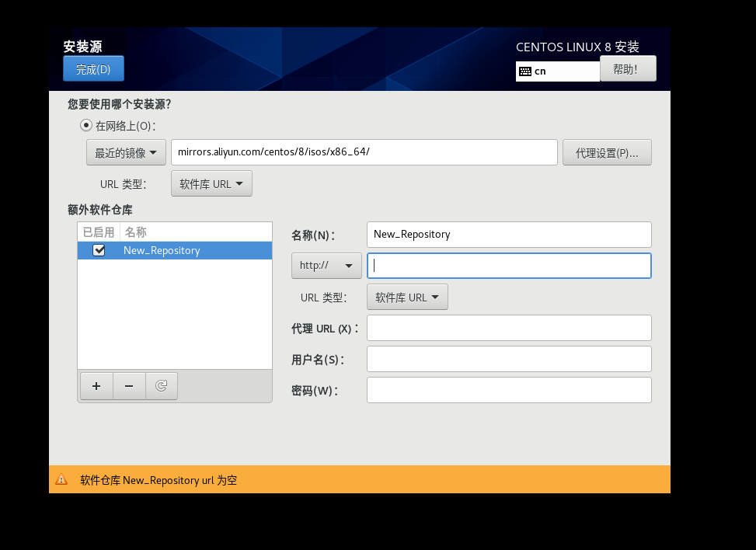Click the 帮助! help button

point(628,68)
